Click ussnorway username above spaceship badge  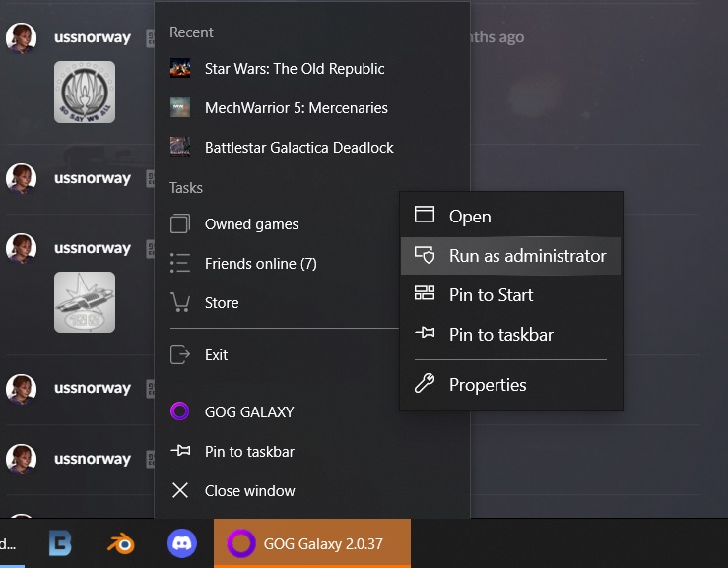click(93, 248)
